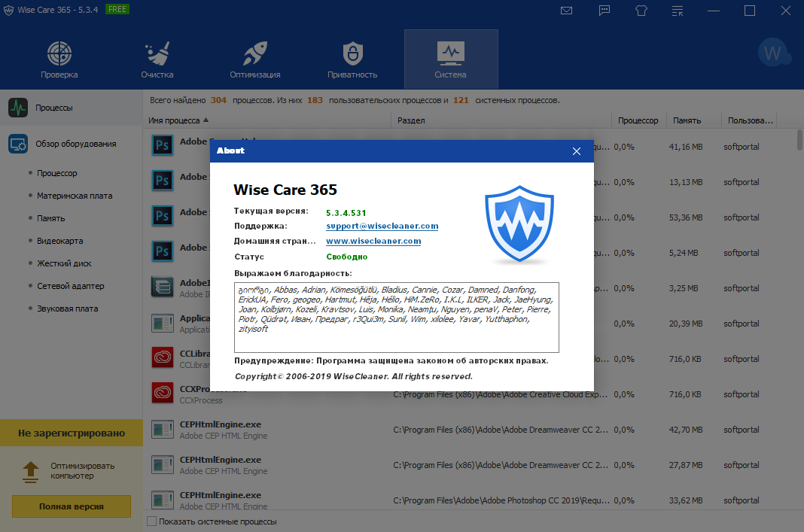Select Видеокарта item
This screenshot has height=532, width=804.
tap(59, 241)
